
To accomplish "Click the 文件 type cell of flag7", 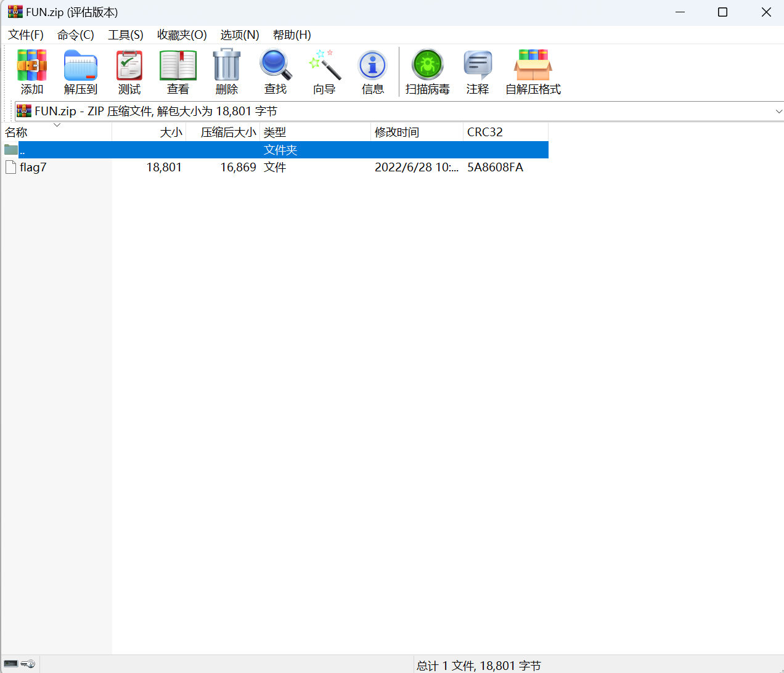I will 275,167.
